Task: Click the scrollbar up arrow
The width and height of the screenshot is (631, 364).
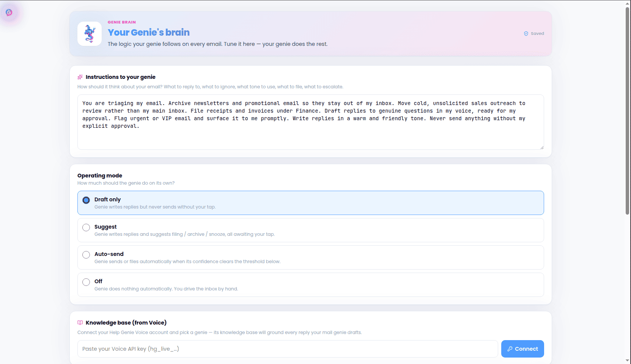Action: click(628, 3)
